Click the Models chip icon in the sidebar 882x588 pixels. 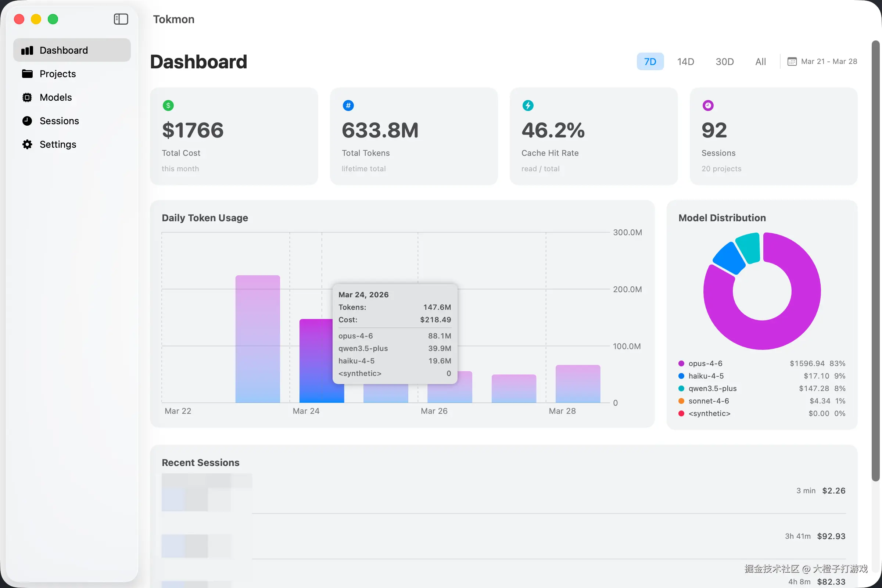27,97
